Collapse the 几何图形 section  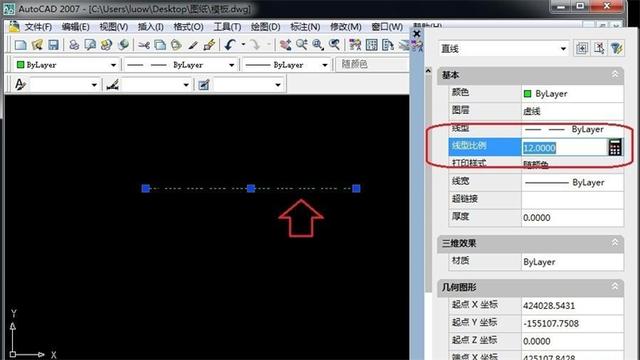pos(615,287)
